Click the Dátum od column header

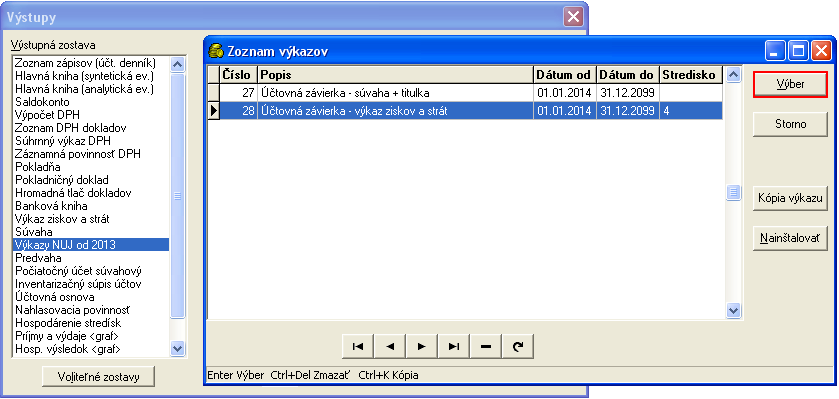(x=565, y=75)
